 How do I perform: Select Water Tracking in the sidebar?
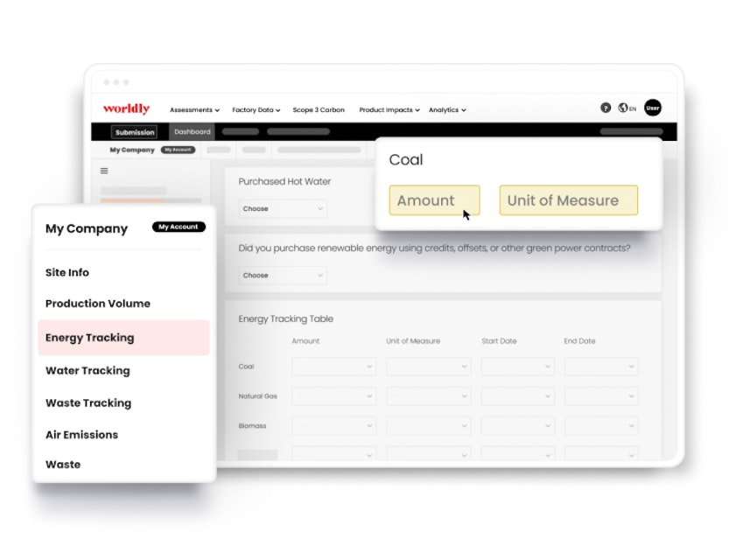pos(88,370)
